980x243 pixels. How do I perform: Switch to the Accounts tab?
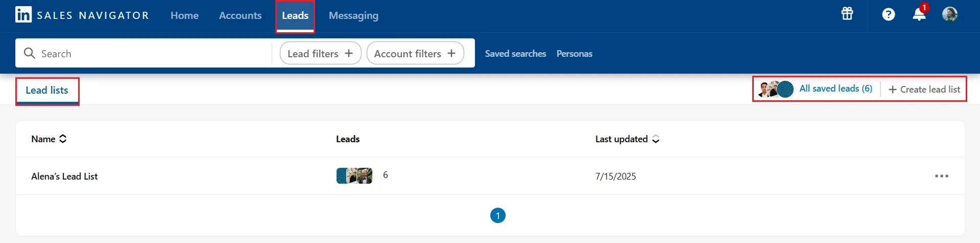point(240,15)
